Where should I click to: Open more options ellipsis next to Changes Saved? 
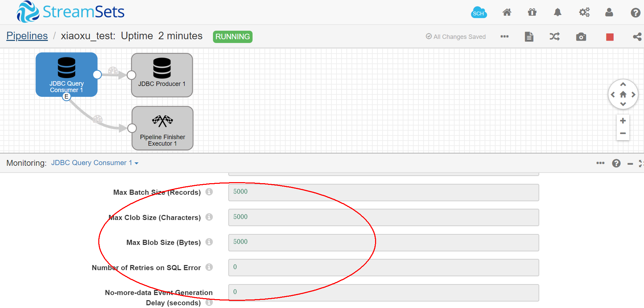point(504,36)
